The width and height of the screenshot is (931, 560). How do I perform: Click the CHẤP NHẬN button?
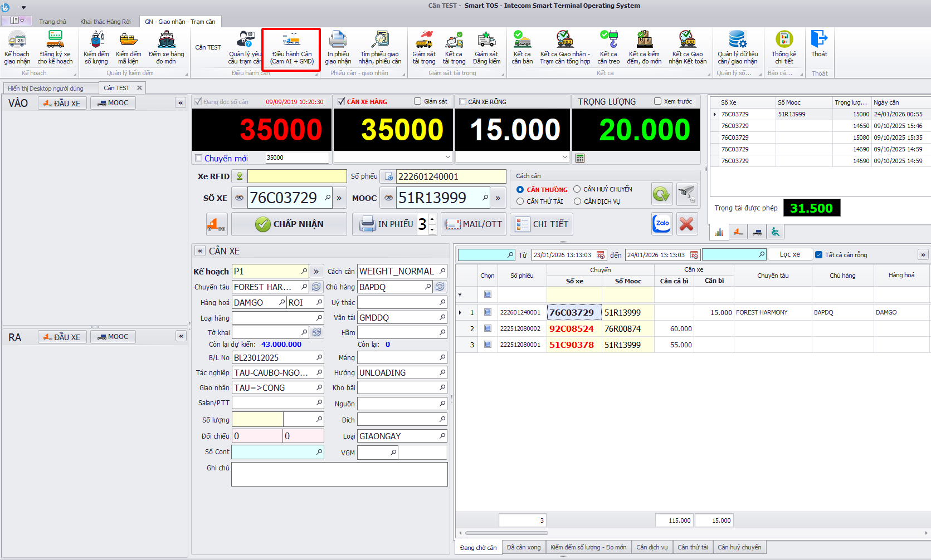coord(289,224)
